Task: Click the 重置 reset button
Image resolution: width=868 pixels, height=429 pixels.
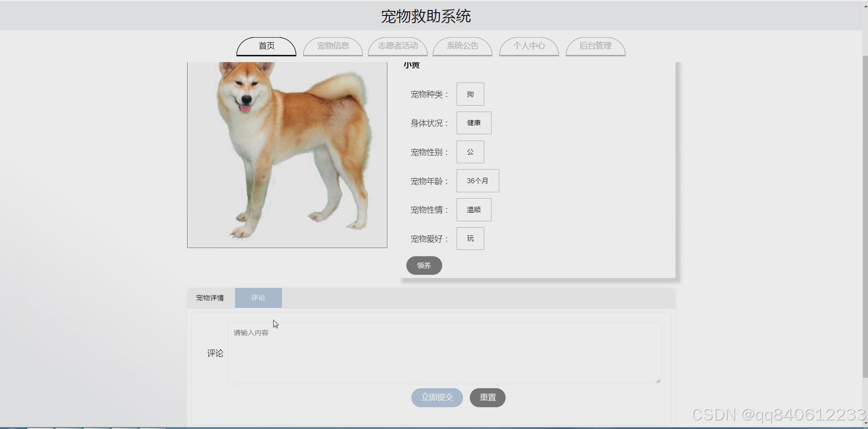Action: 487,397
